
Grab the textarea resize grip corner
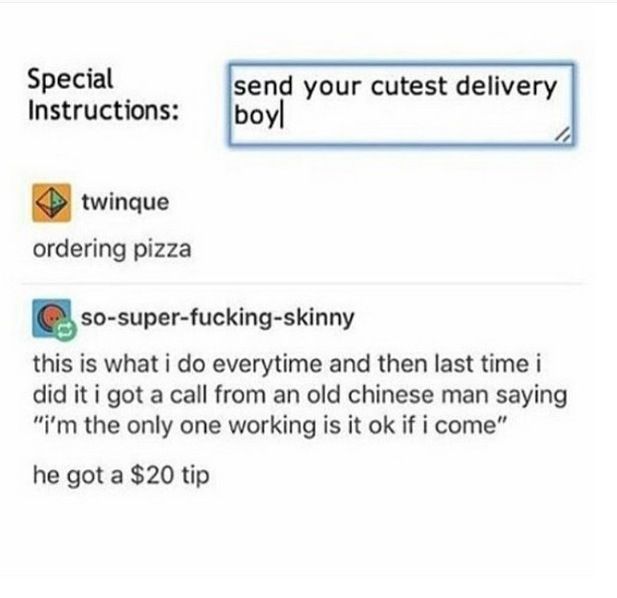coord(563,135)
